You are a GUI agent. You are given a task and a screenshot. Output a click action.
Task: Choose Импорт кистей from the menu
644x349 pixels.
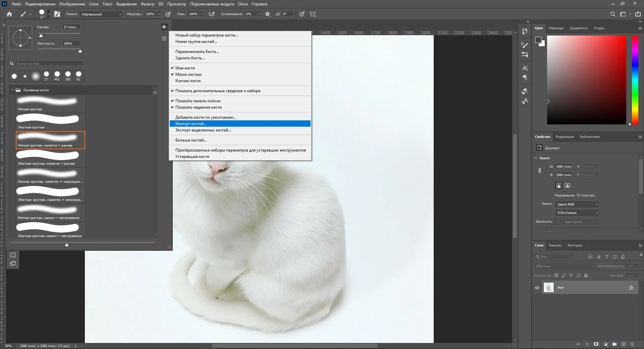pyautogui.click(x=191, y=124)
